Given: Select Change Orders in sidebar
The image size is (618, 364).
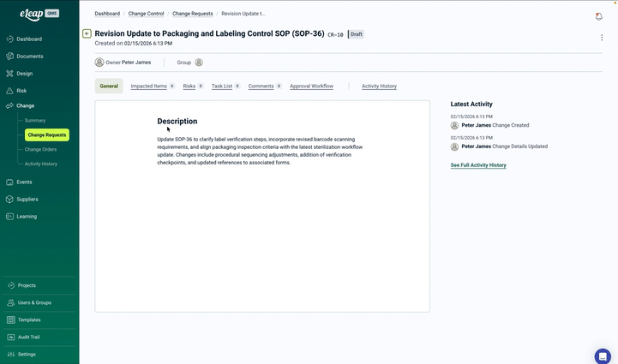Looking at the screenshot, I should click(x=40, y=149).
